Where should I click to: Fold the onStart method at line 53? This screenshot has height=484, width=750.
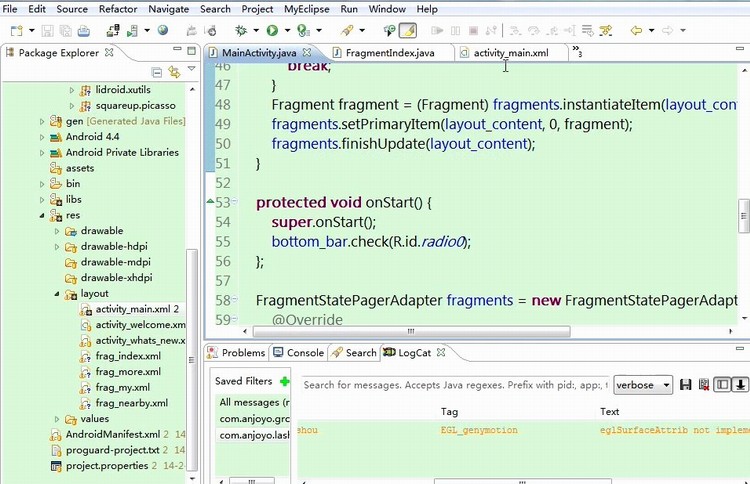coord(235,202)
